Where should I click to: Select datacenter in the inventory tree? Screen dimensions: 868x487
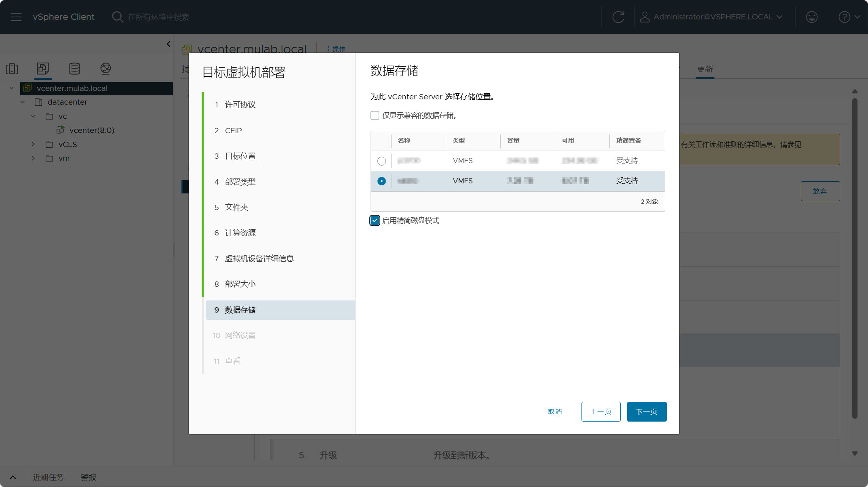click(x=67, y=102)
